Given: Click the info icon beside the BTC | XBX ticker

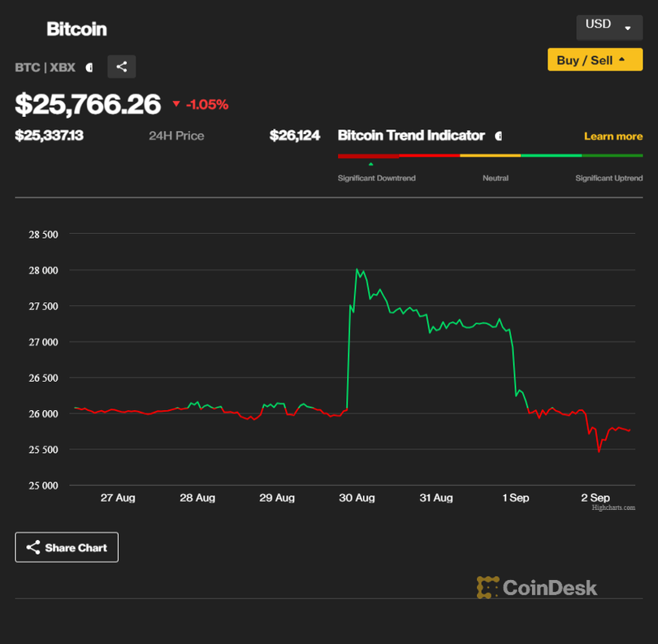Looking at the screenshot, I should [x=89, y=67].
